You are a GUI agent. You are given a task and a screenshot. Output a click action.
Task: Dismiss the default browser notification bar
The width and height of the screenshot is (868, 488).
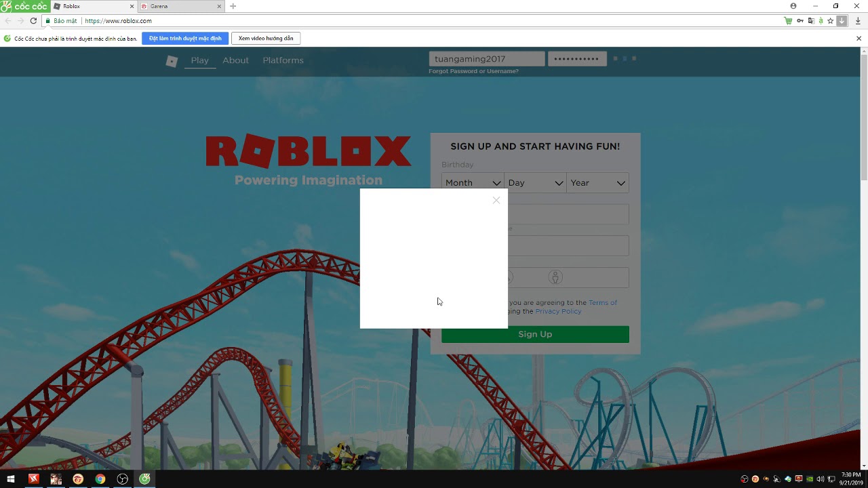(859, 39)
